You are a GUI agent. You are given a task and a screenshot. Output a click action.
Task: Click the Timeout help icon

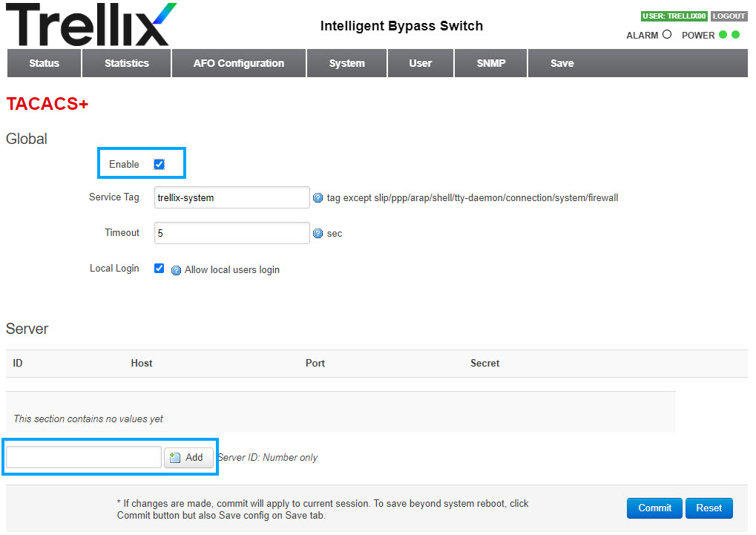(x=318, y=234)
